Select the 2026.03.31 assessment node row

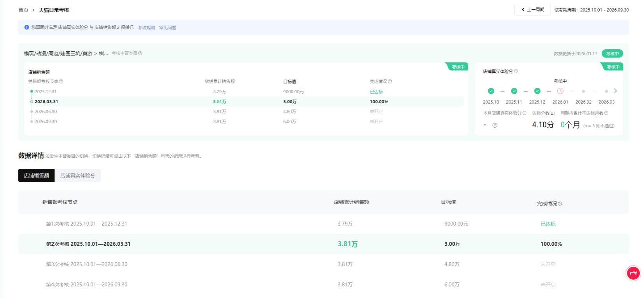point(46,102)
